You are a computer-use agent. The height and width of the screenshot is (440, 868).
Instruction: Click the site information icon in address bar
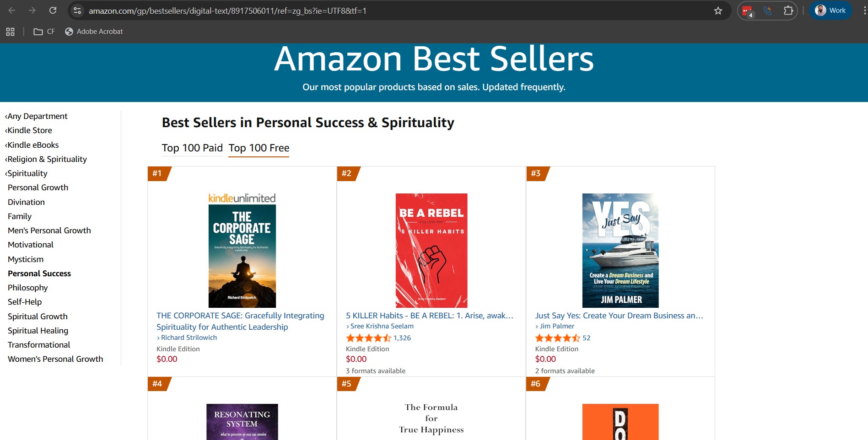77,11
